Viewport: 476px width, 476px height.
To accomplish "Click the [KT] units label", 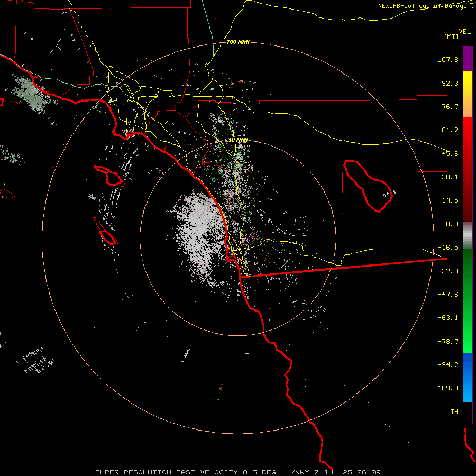I will coord(452,36).
